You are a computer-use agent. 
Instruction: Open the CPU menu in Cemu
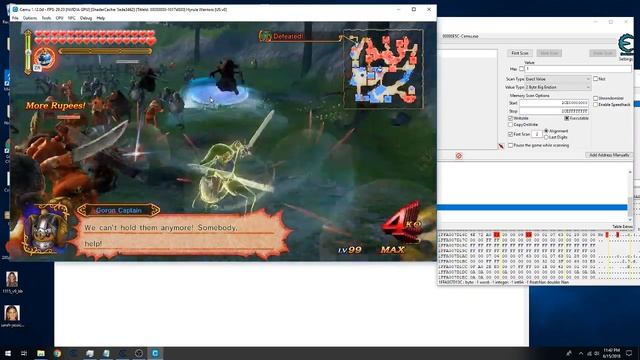(x=59, y=18)
